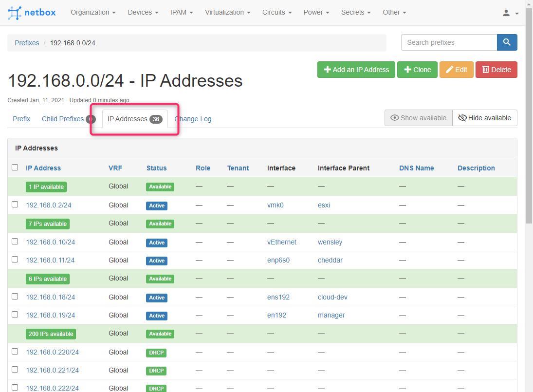The image size is (533, 392).
Task: Tick the select-all checkbox in the table header
Action: pos(15,167)
